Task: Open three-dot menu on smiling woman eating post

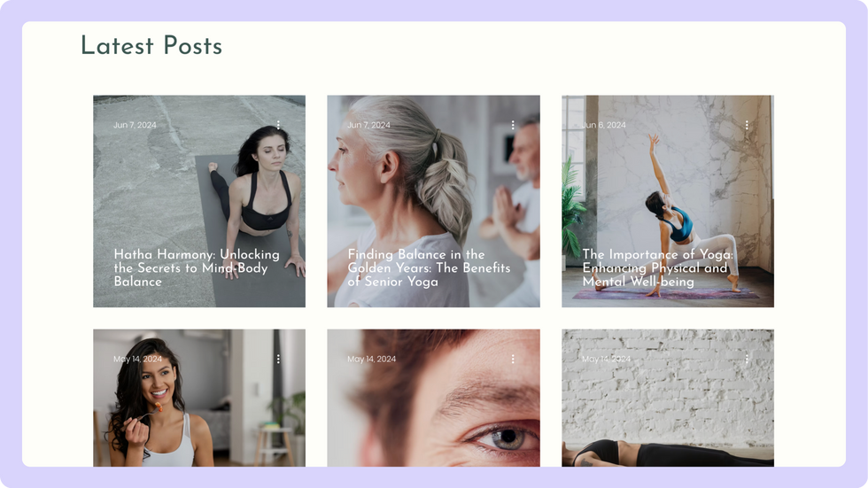Action: pyautogui.click(x=278, y=359)
